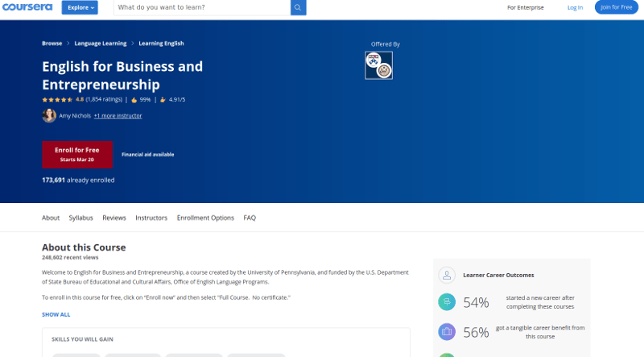Image resolution: width=644 pixels, height=357 pixels.
Task: Click the Coursera logo
Action: (27, 7)
